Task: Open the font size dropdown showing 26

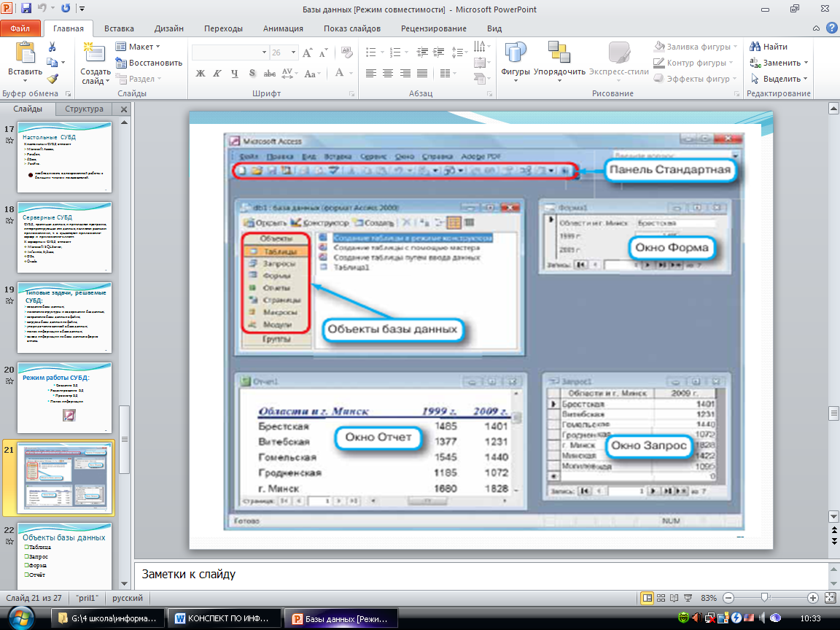Action: coord(294,52)
